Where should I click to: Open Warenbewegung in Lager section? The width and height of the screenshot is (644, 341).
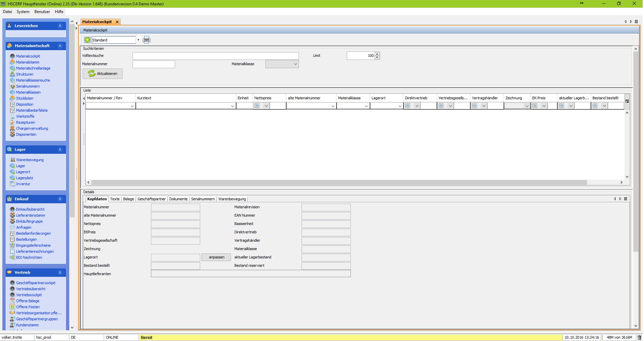click(x=30, y=160)
